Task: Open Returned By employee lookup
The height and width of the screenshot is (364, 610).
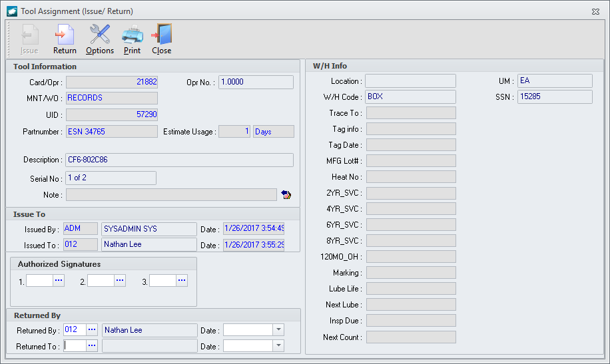Action: 92,330
